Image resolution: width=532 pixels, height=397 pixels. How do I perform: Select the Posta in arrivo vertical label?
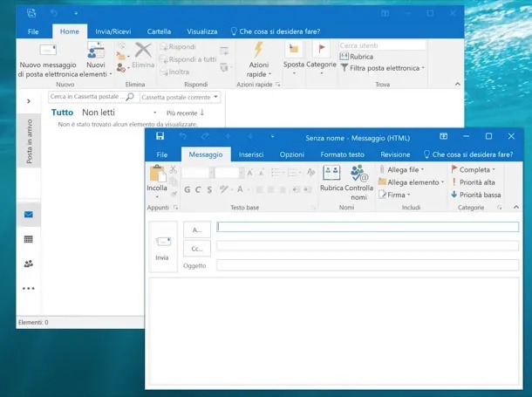tap(29, 140)
